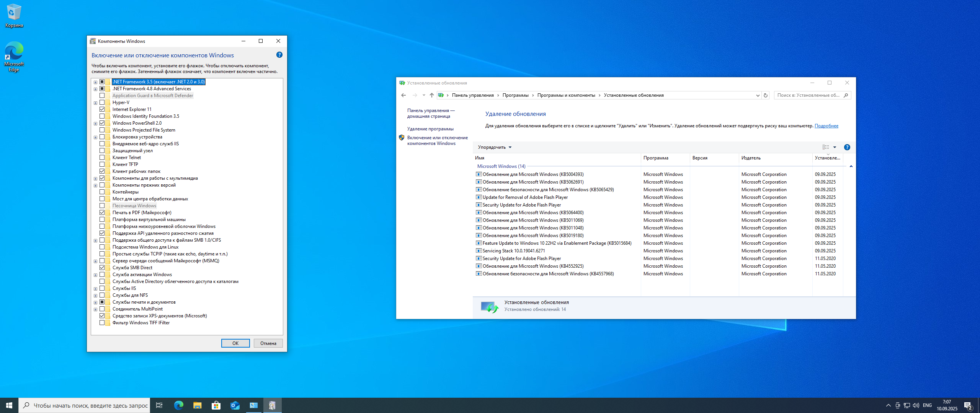Screen dimensions: 980x413
Task: Click the blue help icon in updates toolbar
Action: [847, 147]
